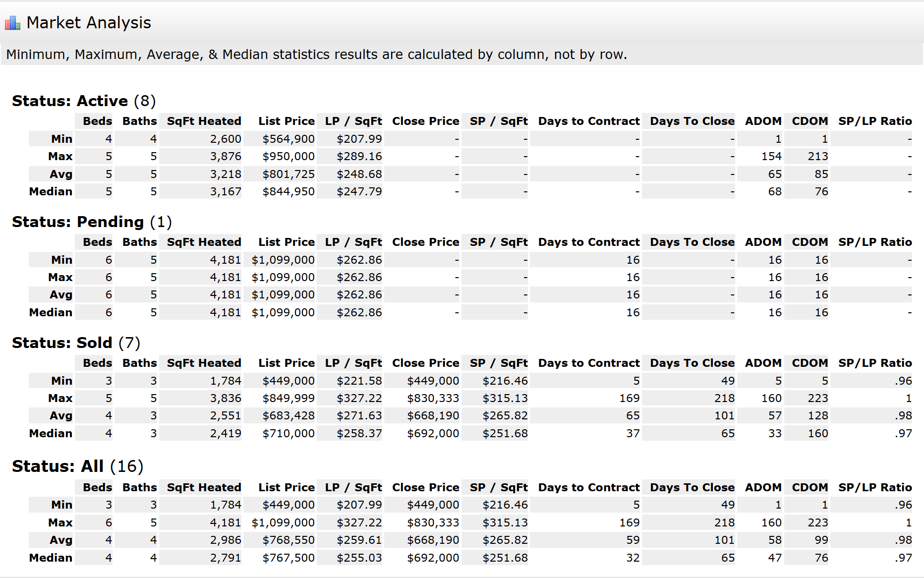Click All median SqFt Heated 2,791

[x=226, y=558]
